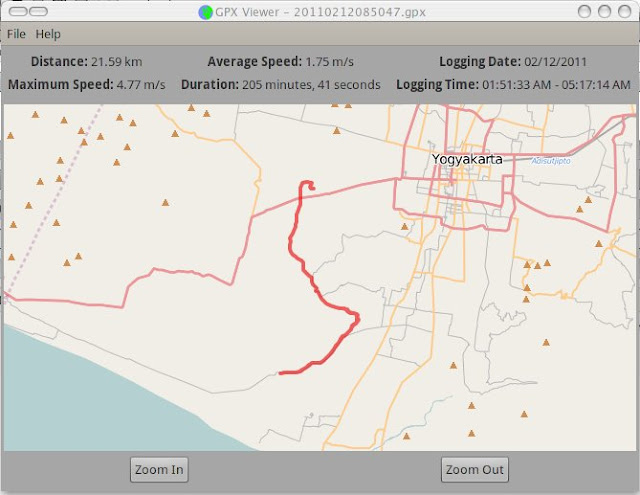Open the Help menu

pos(48,34)
